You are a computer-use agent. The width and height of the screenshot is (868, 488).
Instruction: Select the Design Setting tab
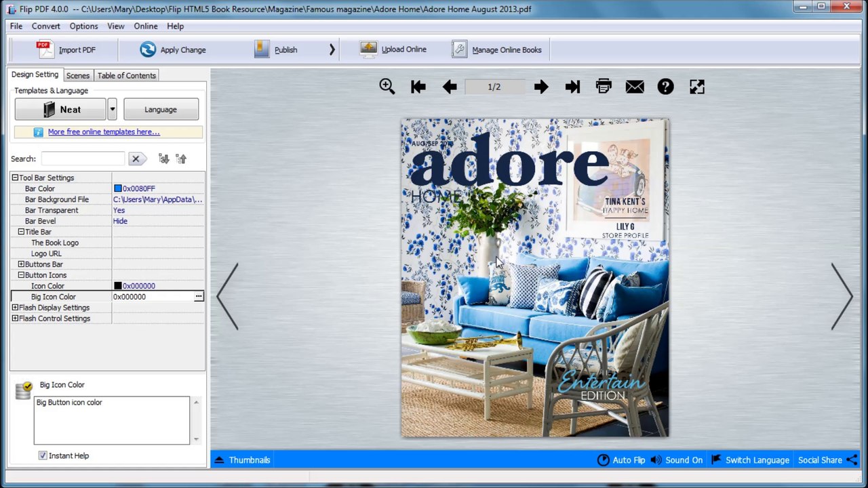(35, 75)
